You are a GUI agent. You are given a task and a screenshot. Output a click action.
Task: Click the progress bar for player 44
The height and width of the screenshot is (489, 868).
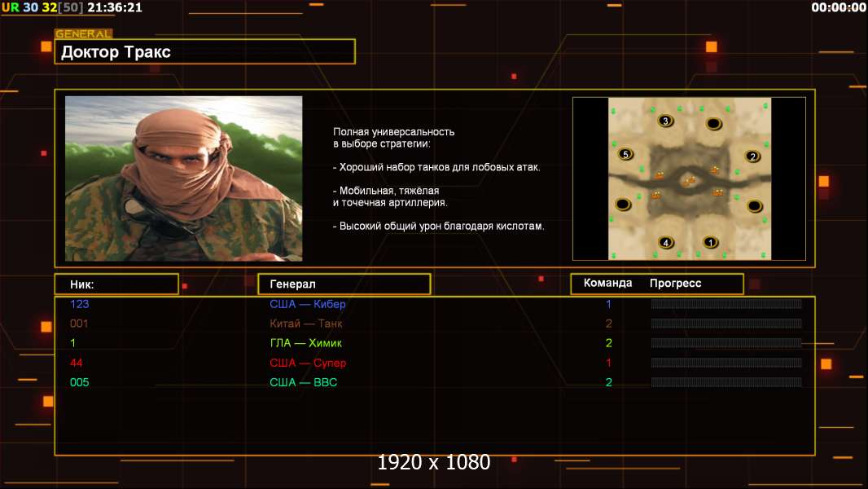[726, 363]
